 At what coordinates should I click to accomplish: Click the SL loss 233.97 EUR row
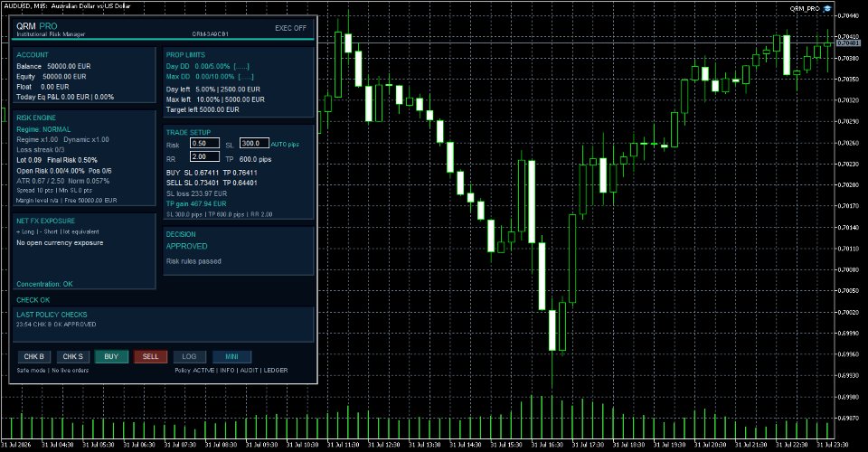(196, 193)
